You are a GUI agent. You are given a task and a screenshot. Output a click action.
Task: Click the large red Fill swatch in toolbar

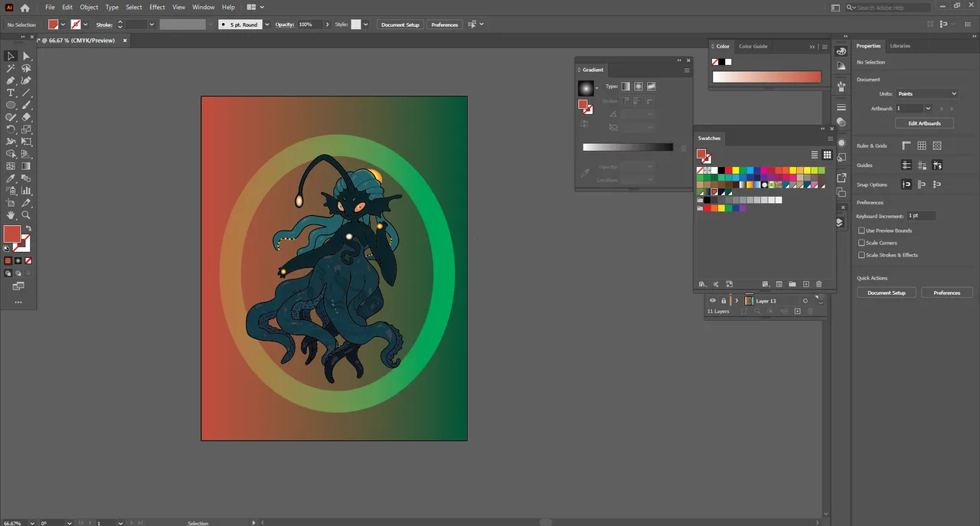[11, 234]
